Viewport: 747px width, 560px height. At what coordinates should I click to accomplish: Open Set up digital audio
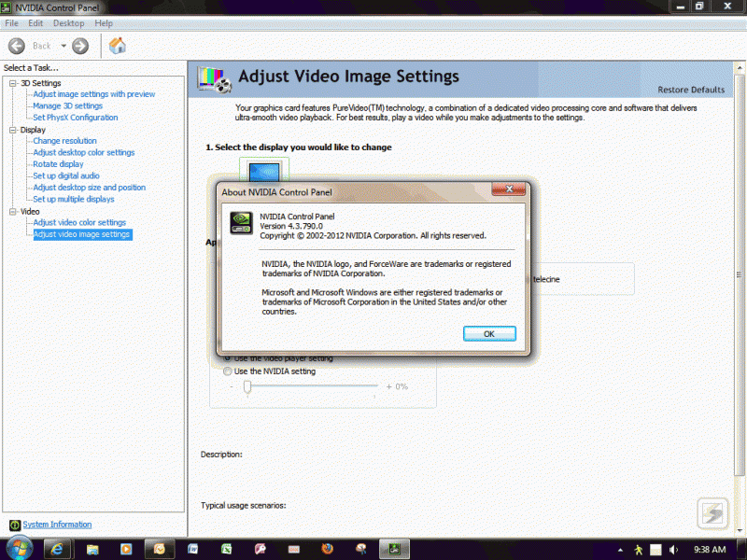click(x=66, y=175)
